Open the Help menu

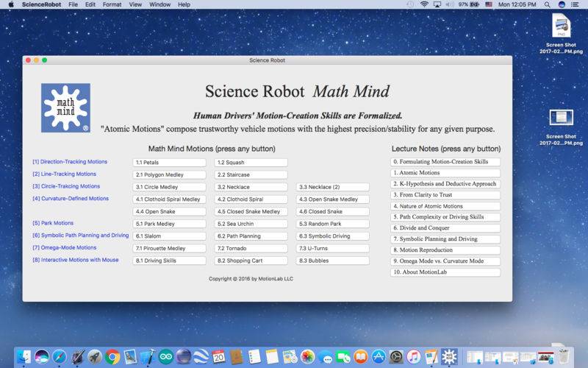click(x=184, y=4)
